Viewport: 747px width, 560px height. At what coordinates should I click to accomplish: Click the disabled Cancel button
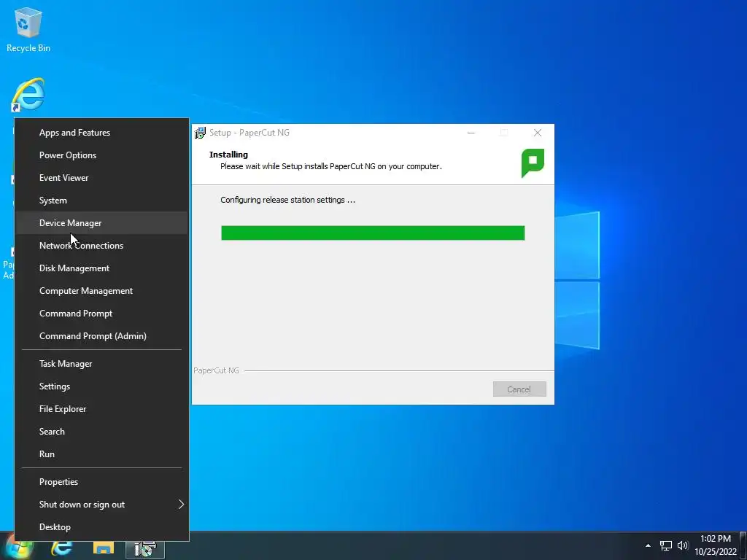519,389
